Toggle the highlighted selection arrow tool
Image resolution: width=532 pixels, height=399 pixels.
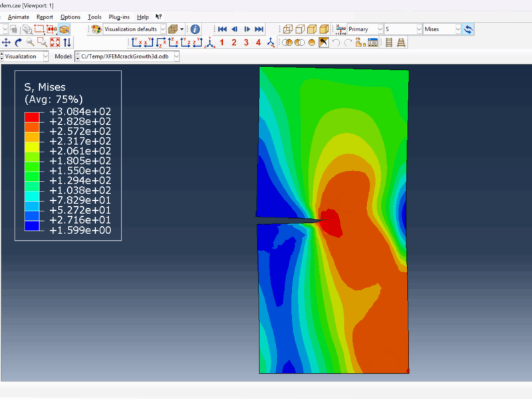coord(324,43)
